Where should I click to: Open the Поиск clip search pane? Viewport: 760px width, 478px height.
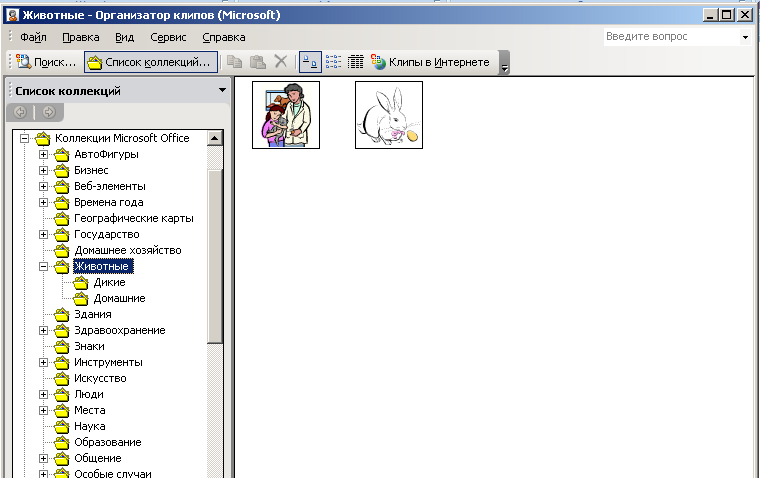point(46,62)
